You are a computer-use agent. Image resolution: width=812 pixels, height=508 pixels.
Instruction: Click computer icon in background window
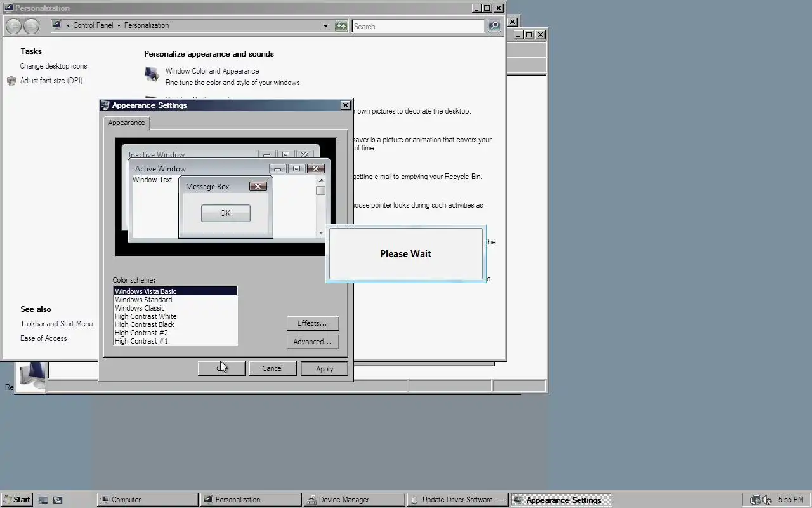[31, 376]
